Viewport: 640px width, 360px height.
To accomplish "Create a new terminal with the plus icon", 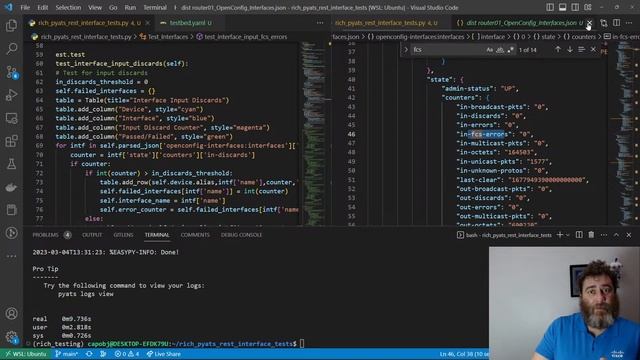I will (560, 235).
